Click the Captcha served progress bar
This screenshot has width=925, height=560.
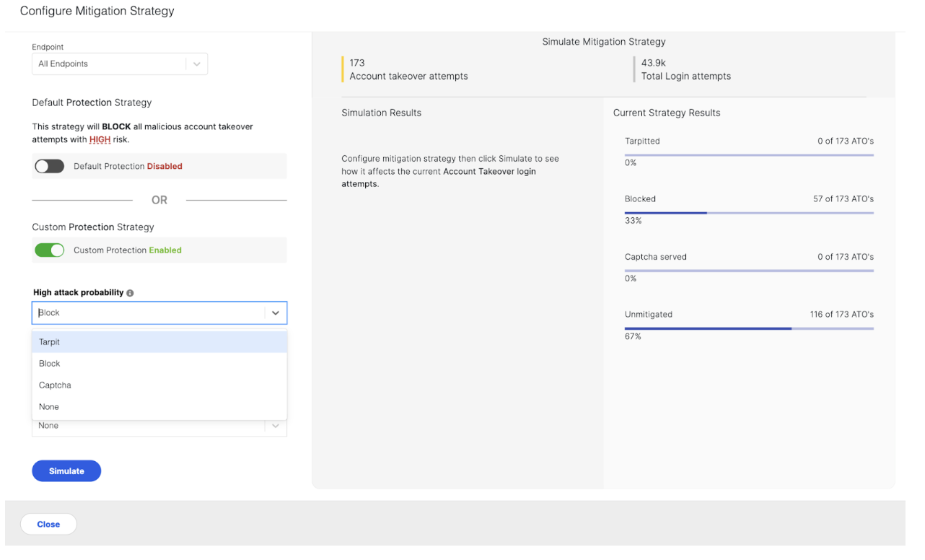pos(749,271)
